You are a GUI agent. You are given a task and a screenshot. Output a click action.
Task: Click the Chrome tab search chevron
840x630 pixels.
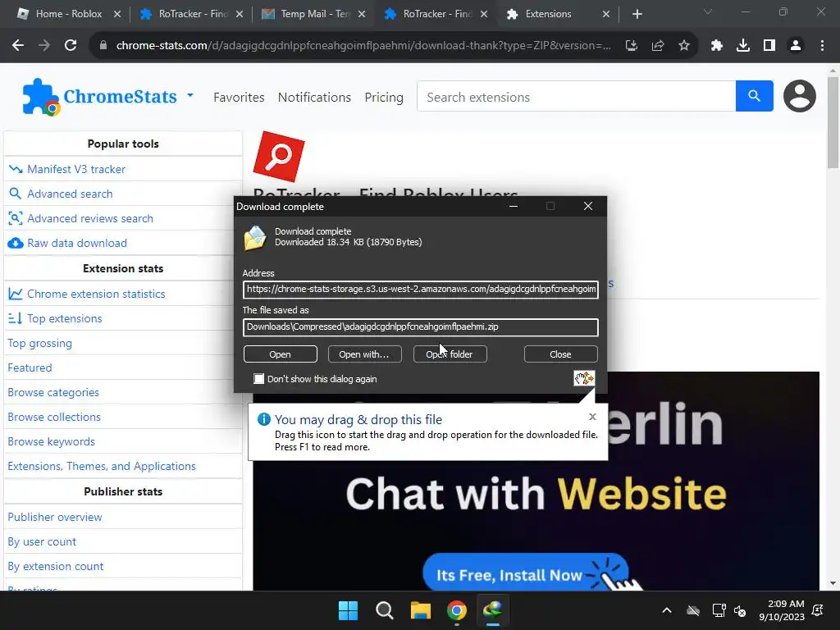tap(707, 11)
